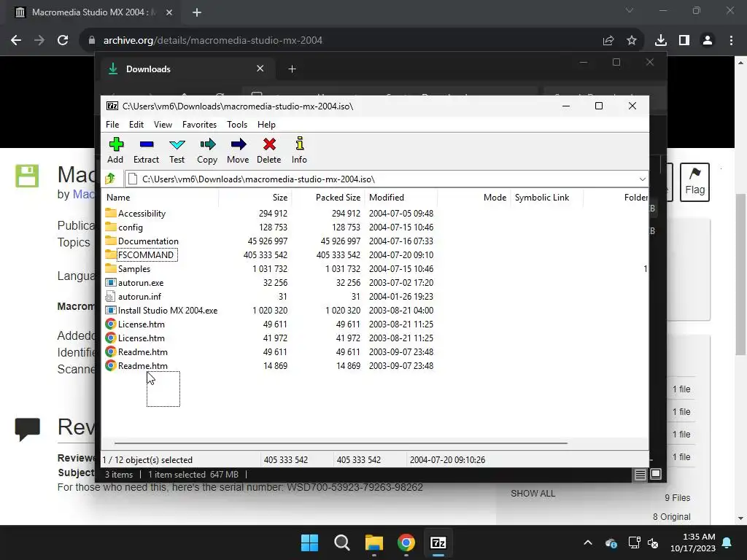Image resolution: width=747 pixels, height=560 pixels.
Task: Click the Copy toolbar icon
Action: pos(207,144)
